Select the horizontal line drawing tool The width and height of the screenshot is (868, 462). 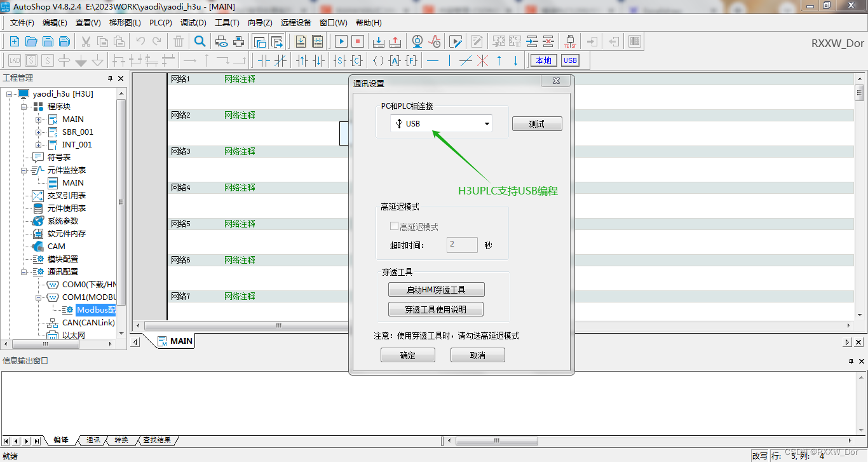point(432,60)
